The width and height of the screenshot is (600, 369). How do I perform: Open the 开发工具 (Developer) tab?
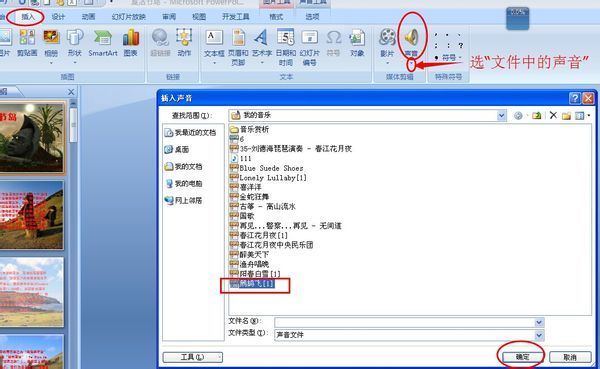236,17
